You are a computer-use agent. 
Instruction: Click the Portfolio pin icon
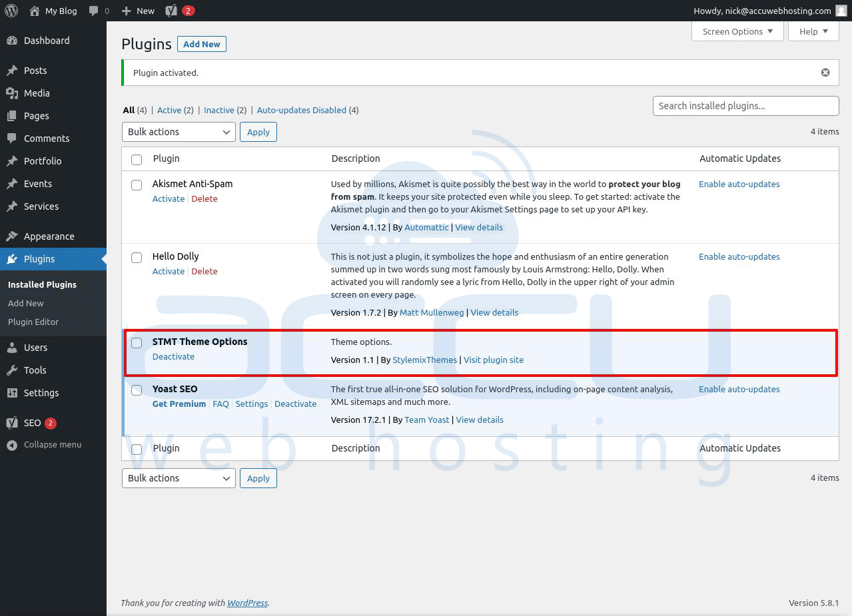[12, 161]
